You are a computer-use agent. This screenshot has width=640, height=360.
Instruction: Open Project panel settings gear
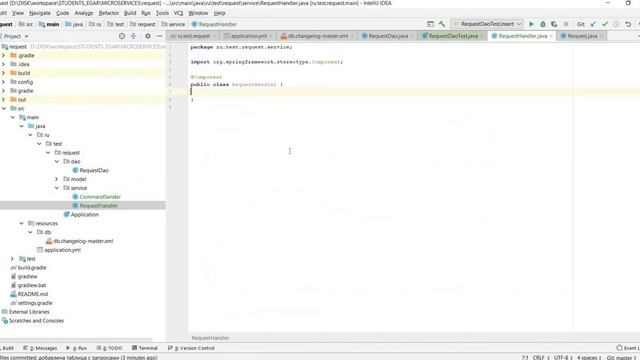click(148, 36)
